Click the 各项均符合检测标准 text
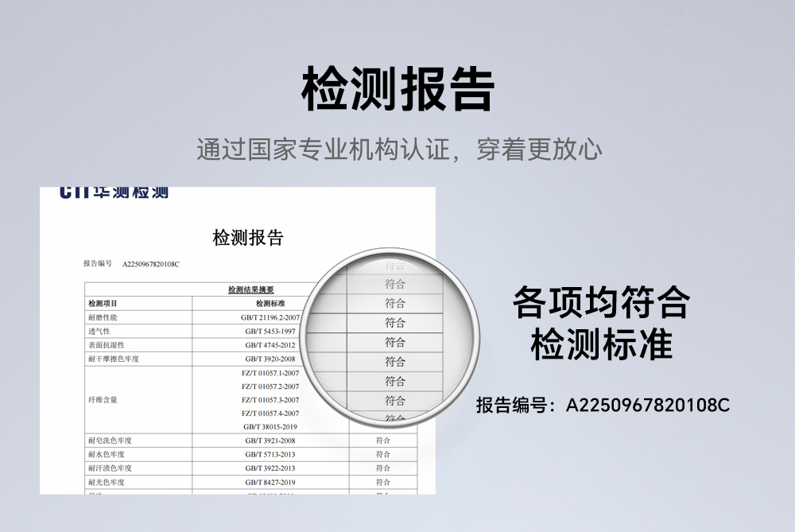The width and height of the screenshot is (795, 532). (602, 324)
